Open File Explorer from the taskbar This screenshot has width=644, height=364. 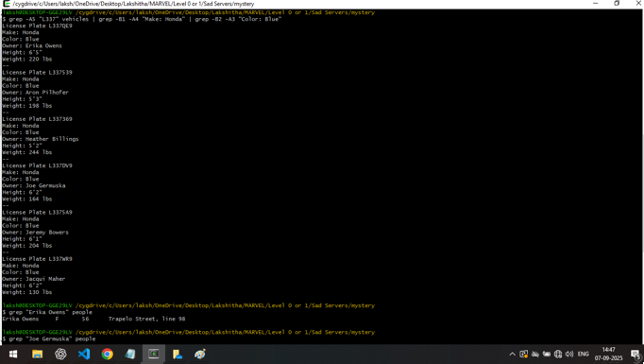(38, 355)
